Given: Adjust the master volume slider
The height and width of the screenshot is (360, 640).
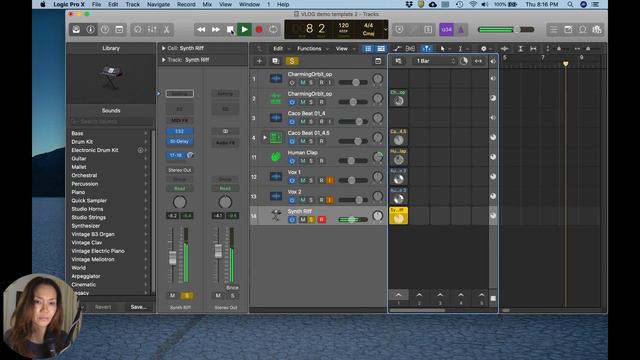Looking at the screenshot, I should click(x=506, y=29).
